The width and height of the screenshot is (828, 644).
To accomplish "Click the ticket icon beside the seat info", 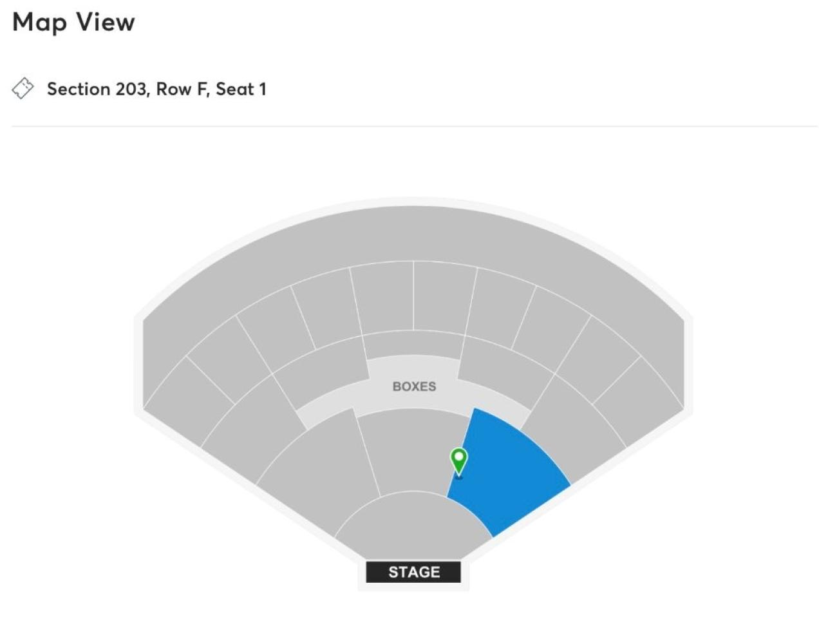I will (23, 89).
